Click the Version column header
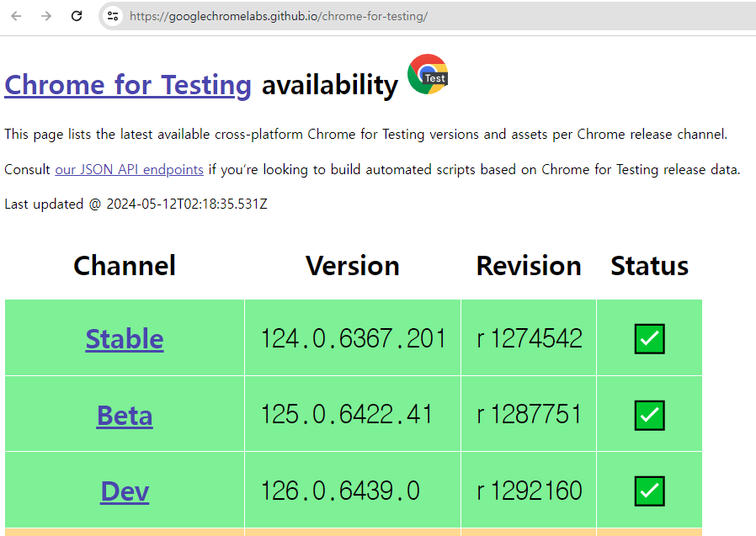Screen dimensions: 756x536 (x=353, y=266)
